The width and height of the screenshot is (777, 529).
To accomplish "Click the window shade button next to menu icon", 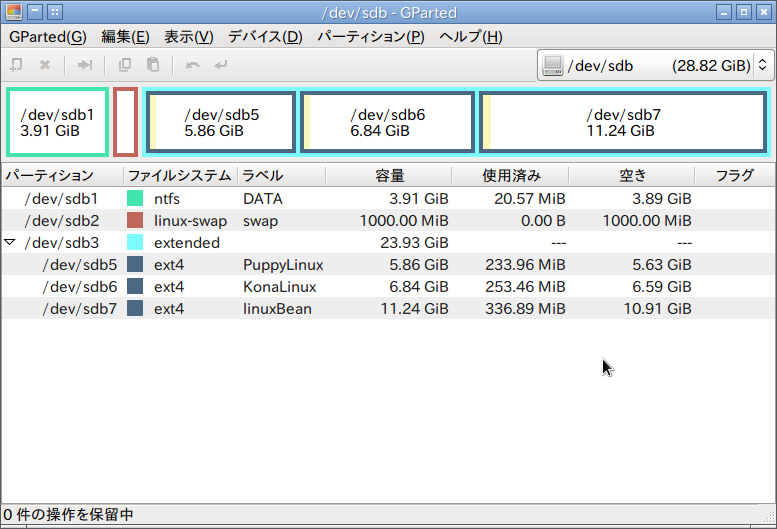I will point(35,12).
